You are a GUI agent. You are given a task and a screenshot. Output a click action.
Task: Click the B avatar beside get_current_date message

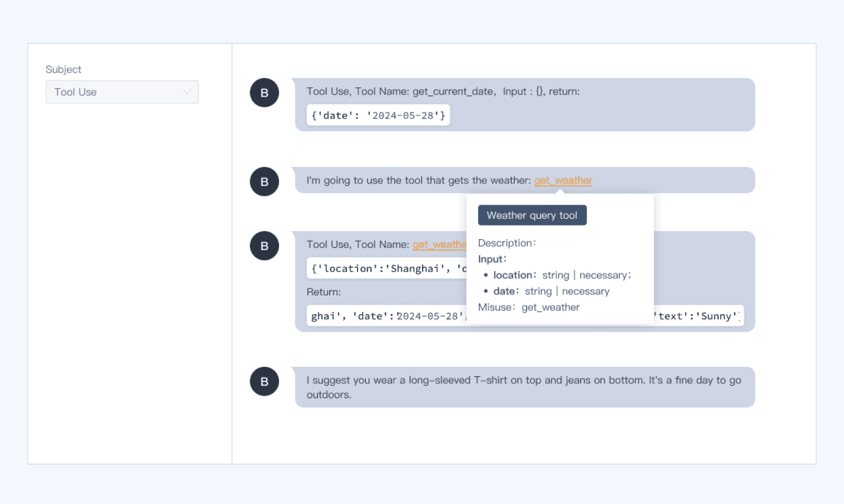click(x=264, y=93)
